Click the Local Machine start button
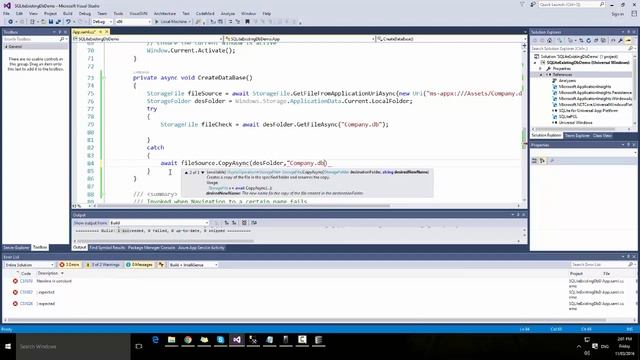The image size is (640, 360). coord(171,22)
